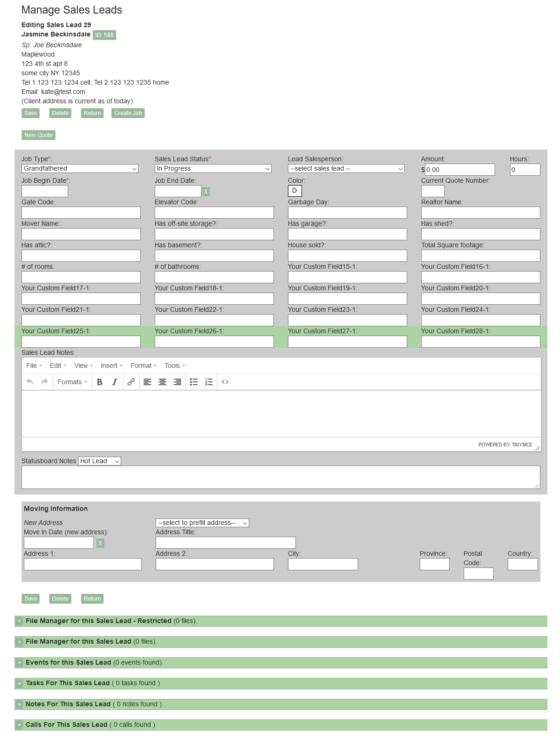Click the POWERED BY TINYMCE link

pos(505,445)
